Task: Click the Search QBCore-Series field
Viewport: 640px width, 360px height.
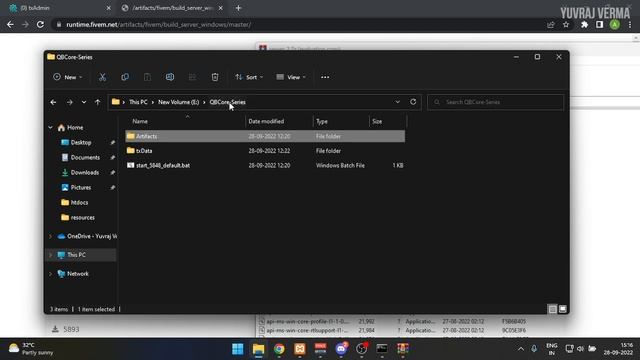Action: point(496,102)
